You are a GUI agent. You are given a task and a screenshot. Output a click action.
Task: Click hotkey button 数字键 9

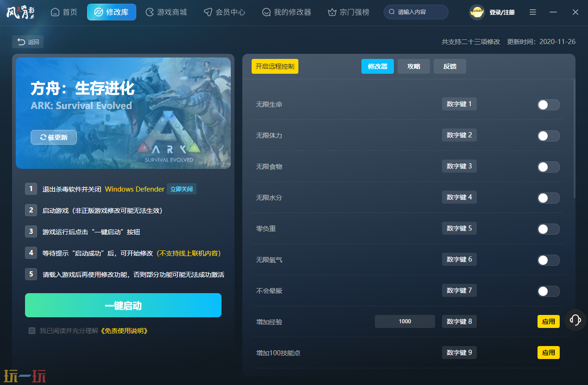point(459,353)
